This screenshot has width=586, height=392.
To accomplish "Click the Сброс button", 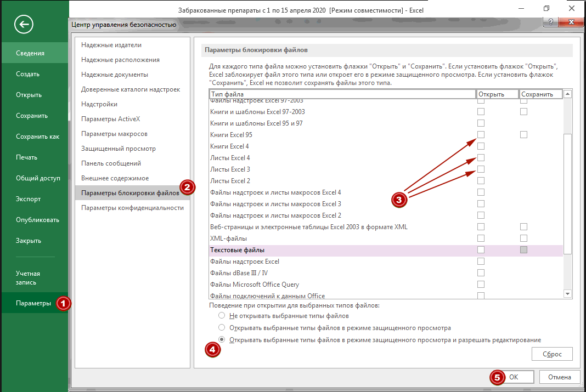I will 552,354.
